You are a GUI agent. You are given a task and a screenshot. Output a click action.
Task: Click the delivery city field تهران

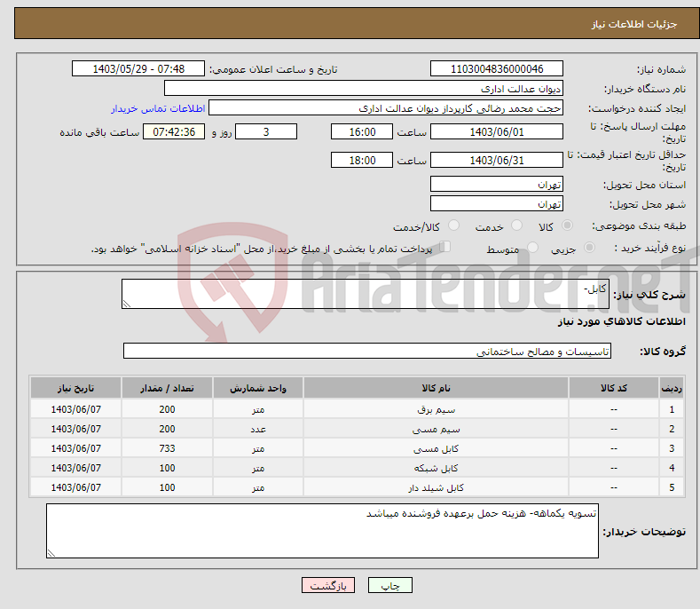coord(497,204)
